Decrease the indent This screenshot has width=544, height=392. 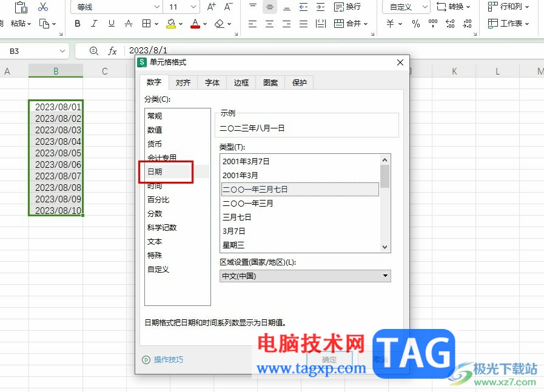304,7
